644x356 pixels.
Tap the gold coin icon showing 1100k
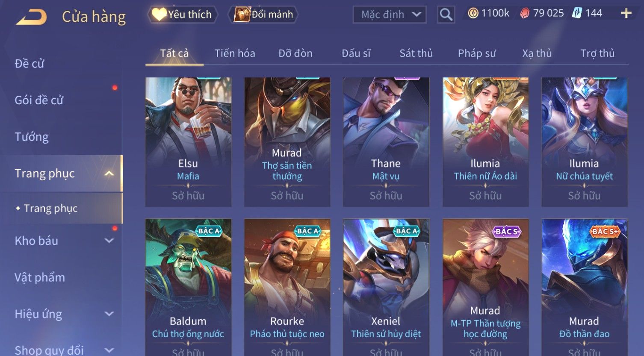coord(473,14)
